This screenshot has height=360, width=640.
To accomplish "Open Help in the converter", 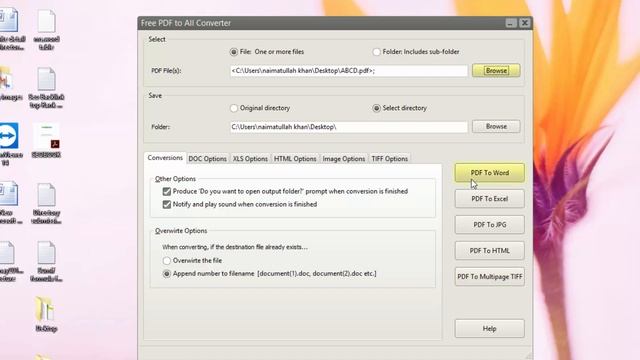I will [x=489, y=329].
